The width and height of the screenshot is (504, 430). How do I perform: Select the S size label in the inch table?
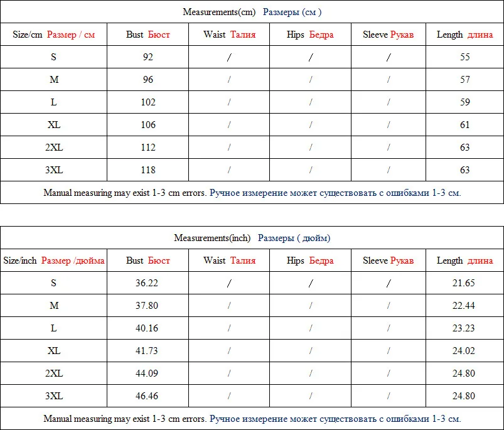(54, 283)
